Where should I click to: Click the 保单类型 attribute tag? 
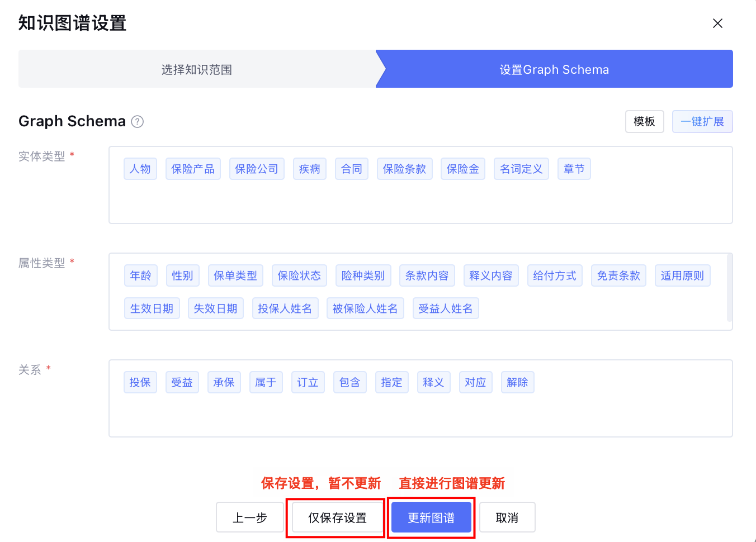(235, 276)
